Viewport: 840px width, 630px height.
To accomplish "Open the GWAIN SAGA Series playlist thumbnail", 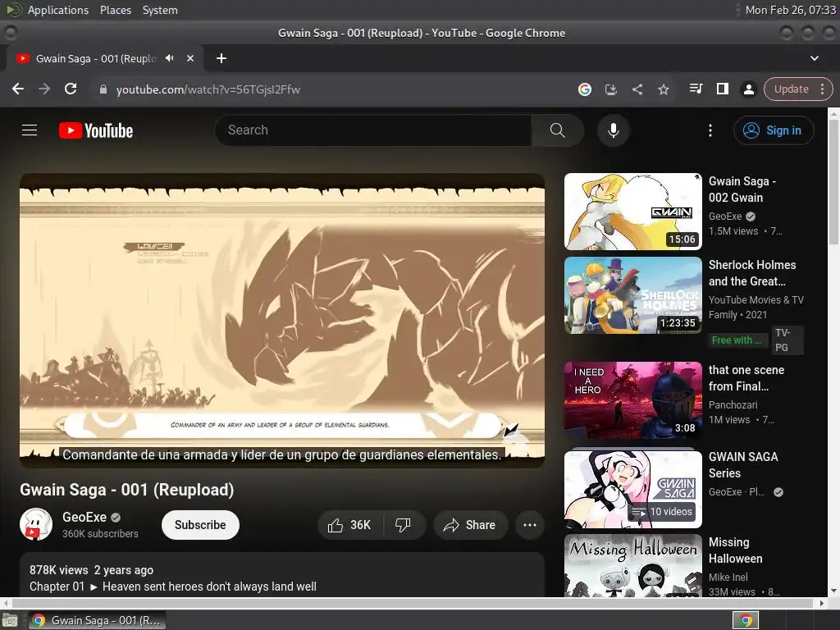I will tap(633, 489).
